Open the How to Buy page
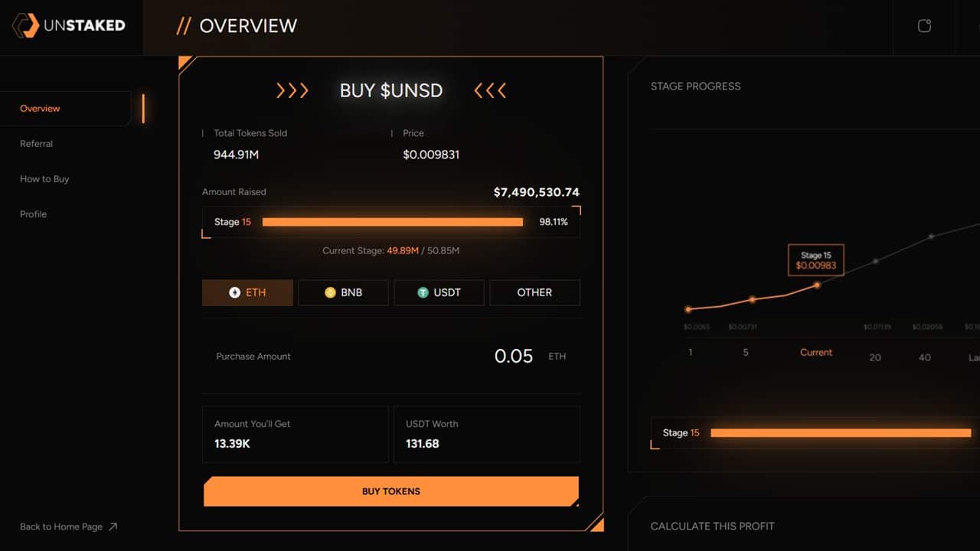Image resolution: width=980 pixels, height=551 pixels. [x=44, y=178]
